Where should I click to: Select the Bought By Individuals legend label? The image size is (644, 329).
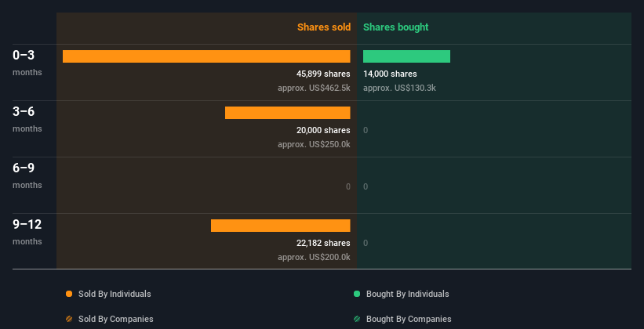coord(407,294)
